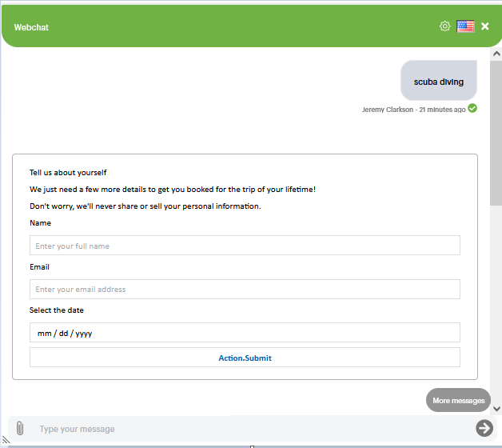Screen dimensions: 502x448
Task: Click the paperclip attachment icon
Action: click(20, 428)
